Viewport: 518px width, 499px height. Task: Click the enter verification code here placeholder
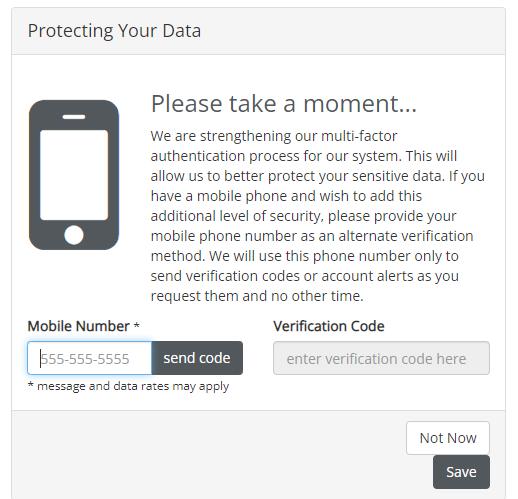pyautogui.click(x=376, y=359)
